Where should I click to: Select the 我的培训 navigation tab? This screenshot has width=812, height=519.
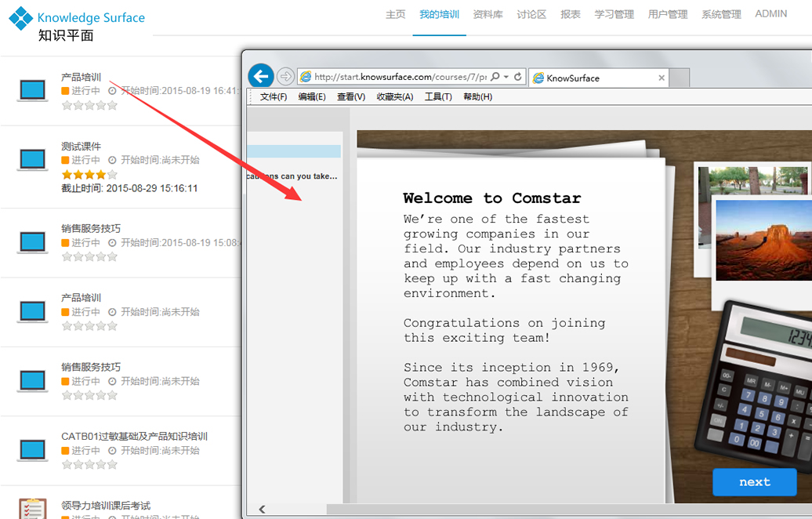(439, 14)
